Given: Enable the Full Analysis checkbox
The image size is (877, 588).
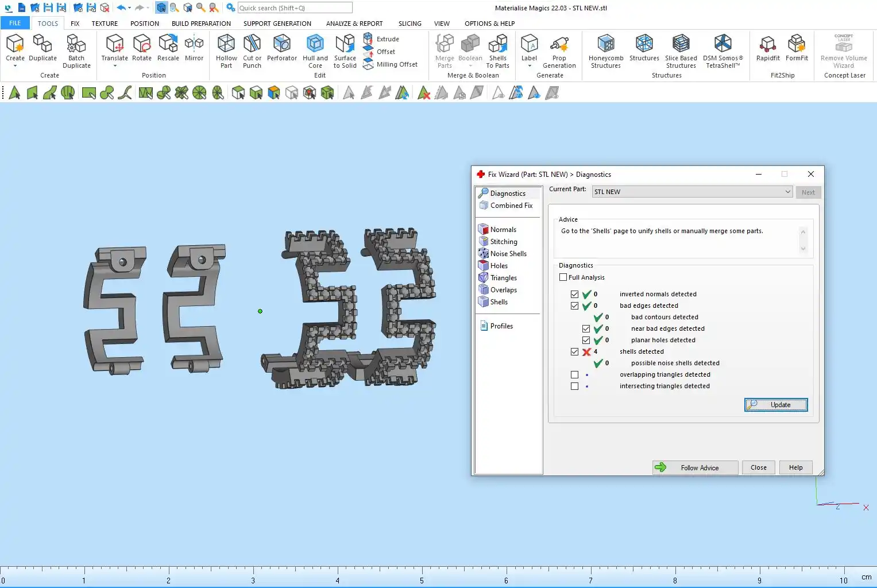Looking at the screenshot, I should [563, 277].
